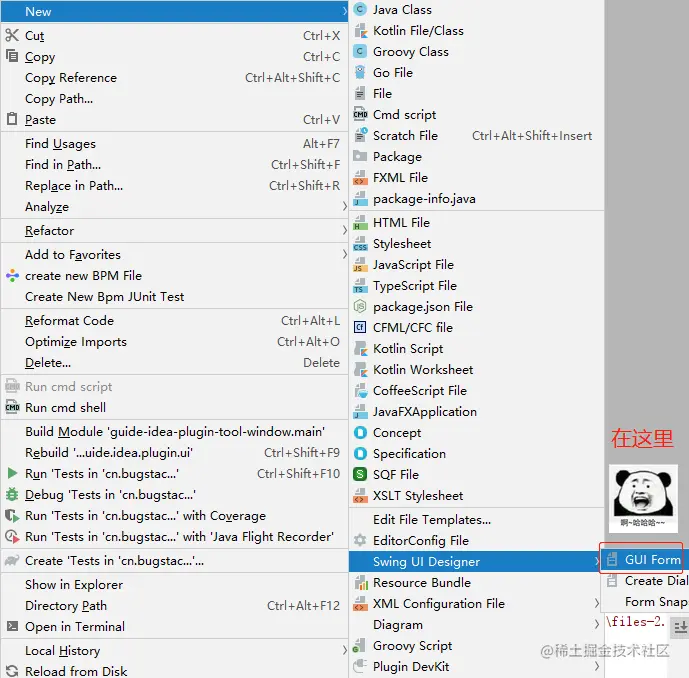Click the HTML File icon
689x678 pixels.
[360, 222]
